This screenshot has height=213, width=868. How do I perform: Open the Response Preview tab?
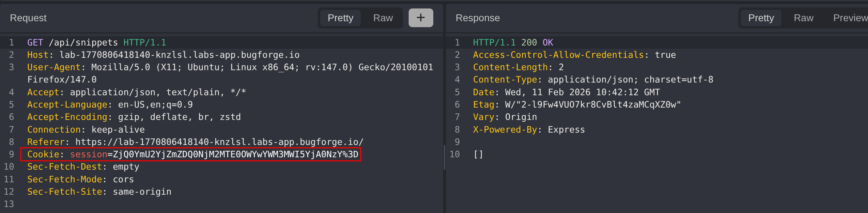(850, 18)
